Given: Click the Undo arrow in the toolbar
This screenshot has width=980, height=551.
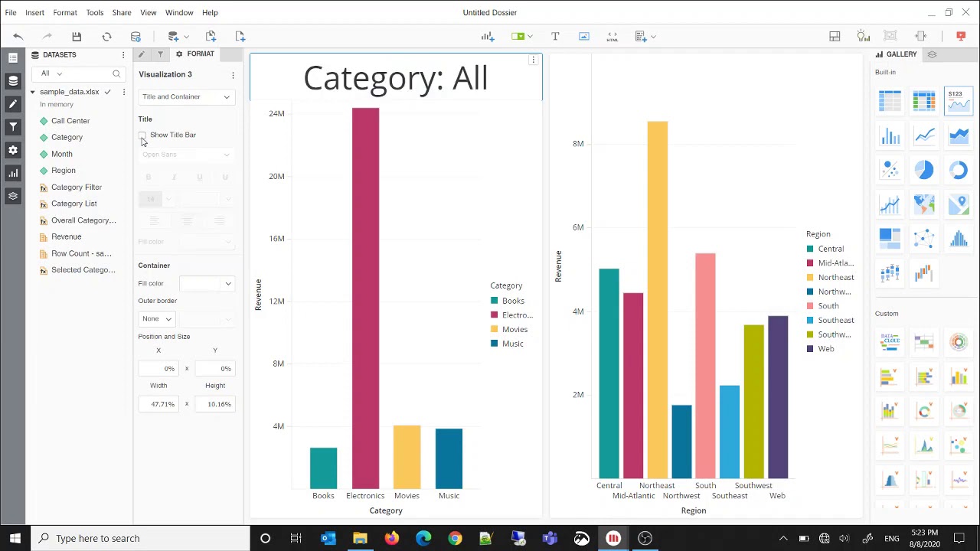Looking at the screenshot, I should pyautogui.click(x=18, y=36).
